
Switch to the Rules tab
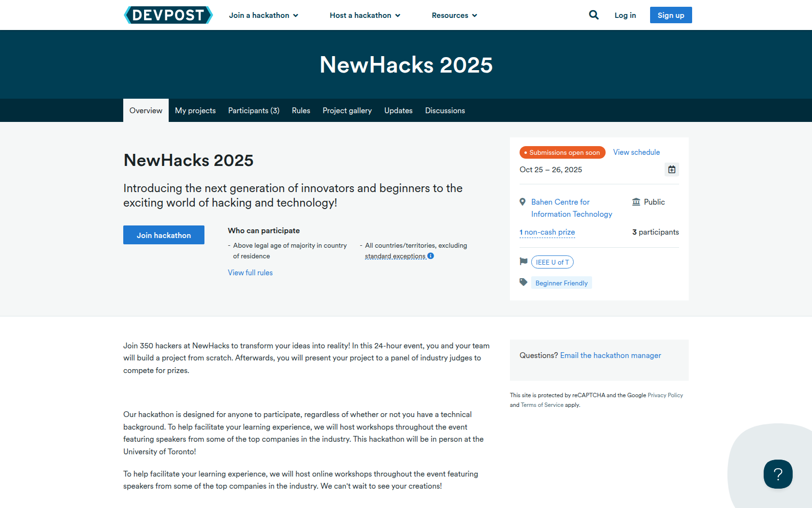click(301, 111)
